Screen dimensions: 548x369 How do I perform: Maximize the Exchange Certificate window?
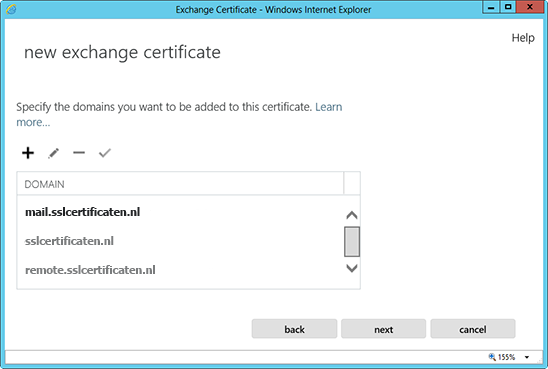click(x=508, y=7)
